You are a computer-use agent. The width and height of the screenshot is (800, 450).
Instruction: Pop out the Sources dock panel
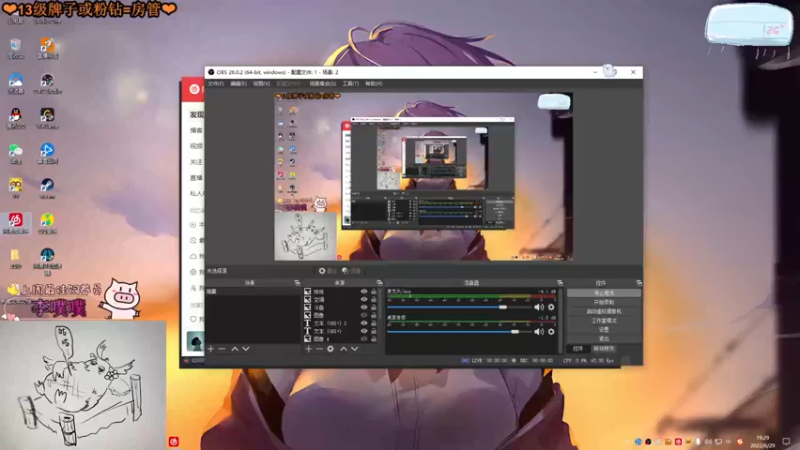pos(379,283)
